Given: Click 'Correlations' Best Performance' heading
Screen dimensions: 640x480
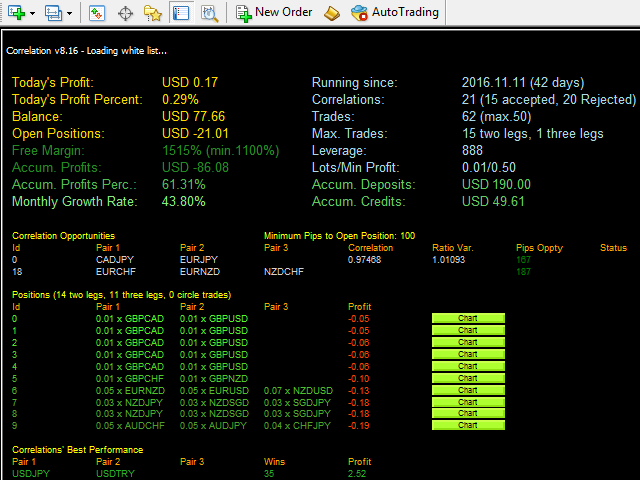Looking at the screenshot, I should [78, 450].
